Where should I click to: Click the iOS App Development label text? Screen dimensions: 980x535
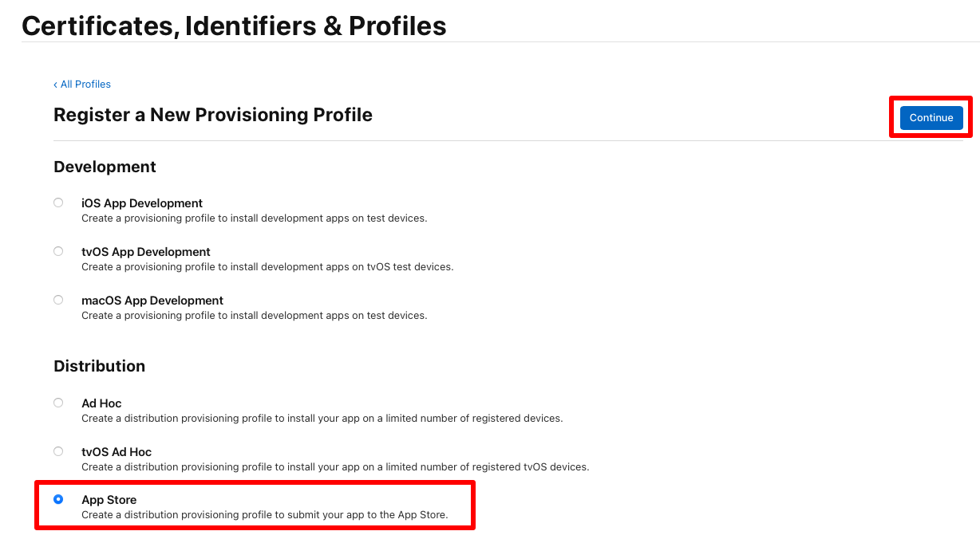click(x=141, y=203)
